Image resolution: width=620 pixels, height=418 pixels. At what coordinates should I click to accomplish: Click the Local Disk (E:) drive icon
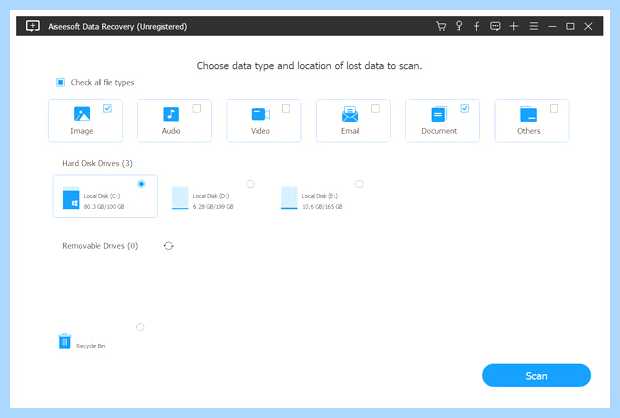(x=289, y=198)
